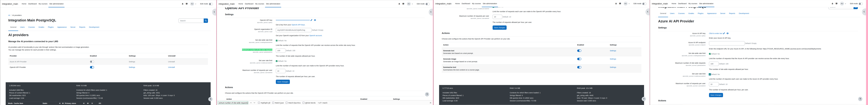Open notifications bell in OpenAI Actions window
Screen dimensions: 868x105
pos(616,4)
